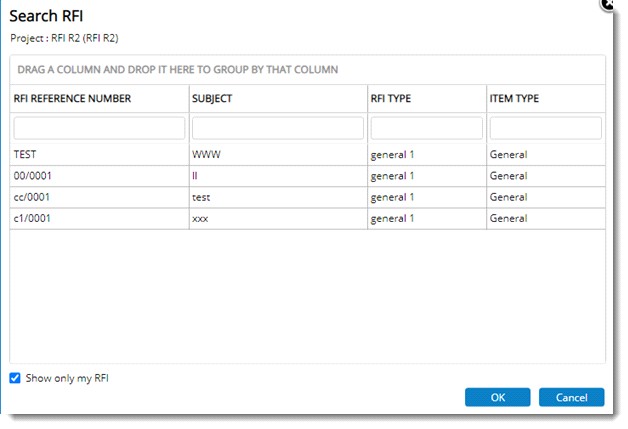Screen dimensions: 628x429
Task: Focus the Subject filter field
Action: click(277, 128)
